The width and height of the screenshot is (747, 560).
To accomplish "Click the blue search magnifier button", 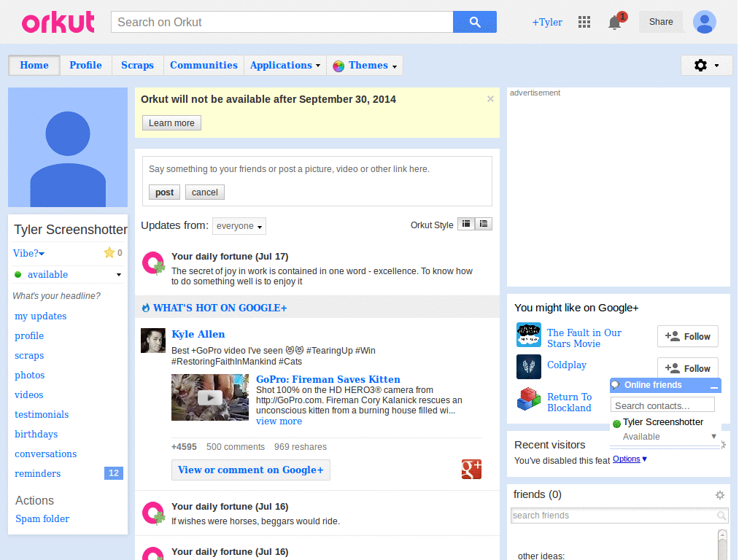I will click(x=474, y=22).
